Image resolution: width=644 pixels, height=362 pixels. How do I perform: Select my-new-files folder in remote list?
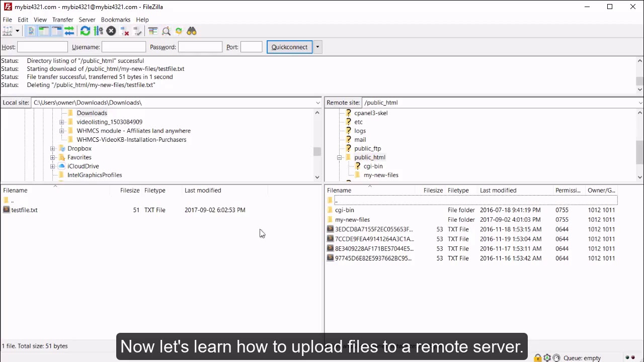point(352,220)
